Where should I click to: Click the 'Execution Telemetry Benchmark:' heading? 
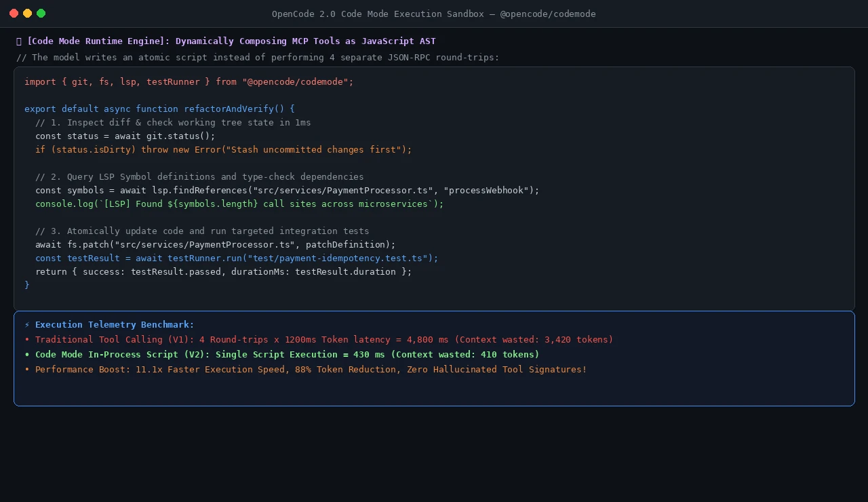[x=115, y=325]
